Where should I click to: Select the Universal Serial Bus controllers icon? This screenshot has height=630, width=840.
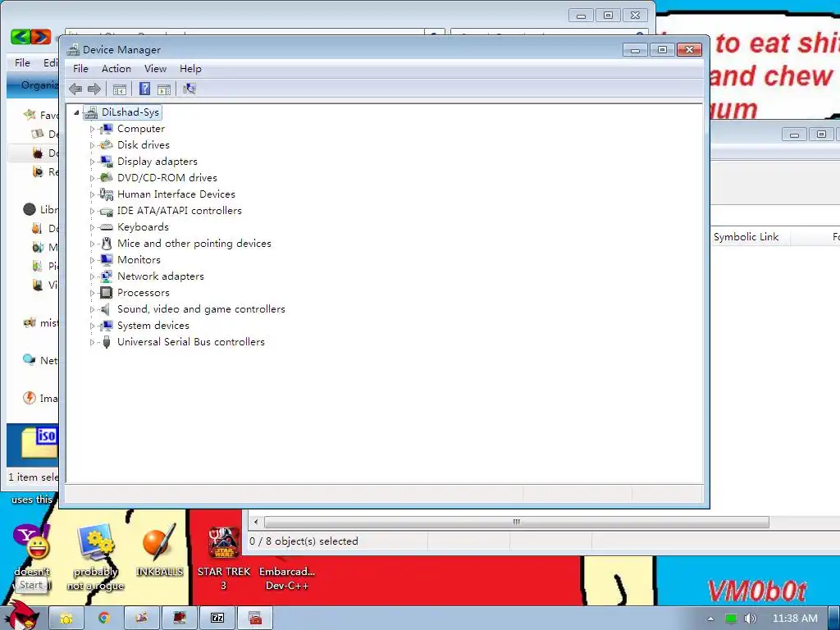pos(107,342)
